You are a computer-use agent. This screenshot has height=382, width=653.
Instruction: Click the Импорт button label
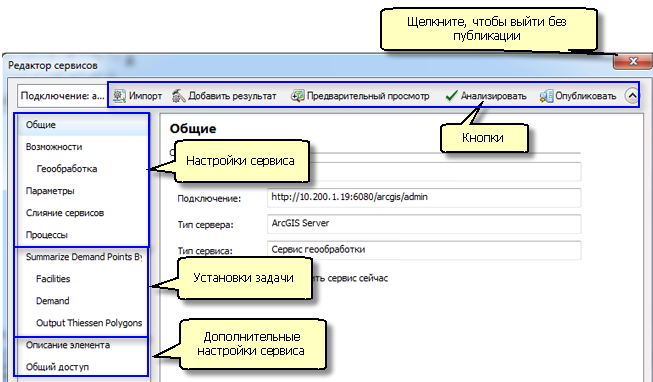145,96
